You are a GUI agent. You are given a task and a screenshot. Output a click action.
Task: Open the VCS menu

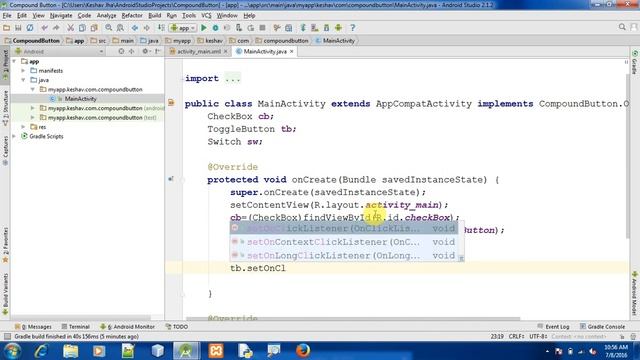pyautogui.click(x=206, y=16)
